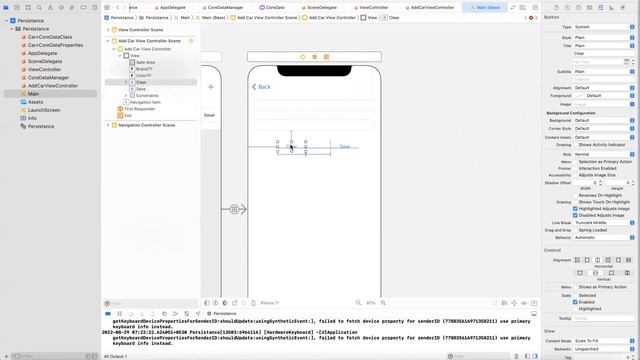Open the Project navigator folder icon

coord(6,7)
